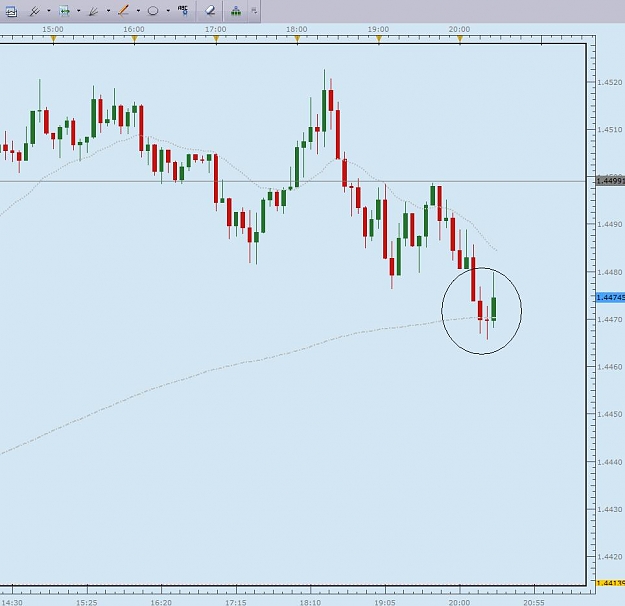This screenshot has width=625, height=606.
Task: Click the 18:10 bottom time label
Action: pos(310,602)
